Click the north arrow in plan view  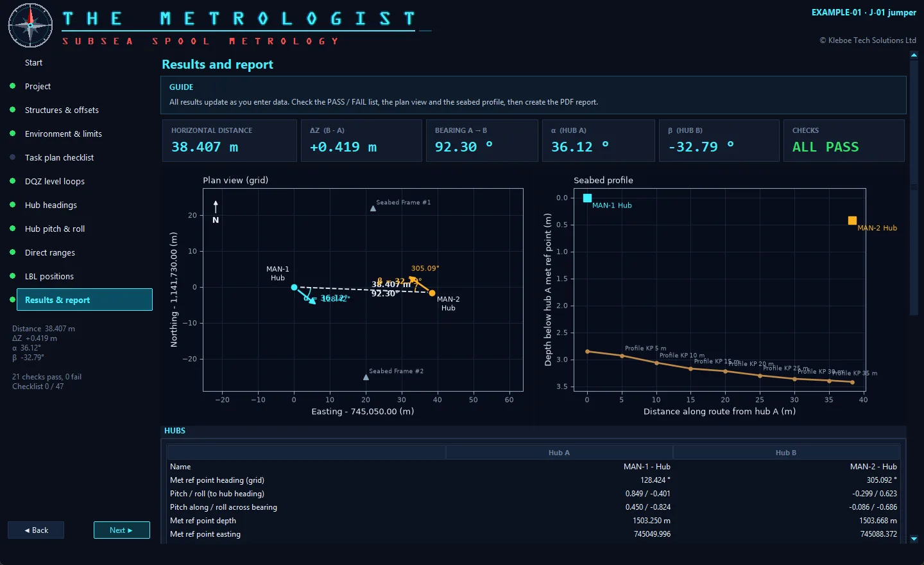[216, 211]
